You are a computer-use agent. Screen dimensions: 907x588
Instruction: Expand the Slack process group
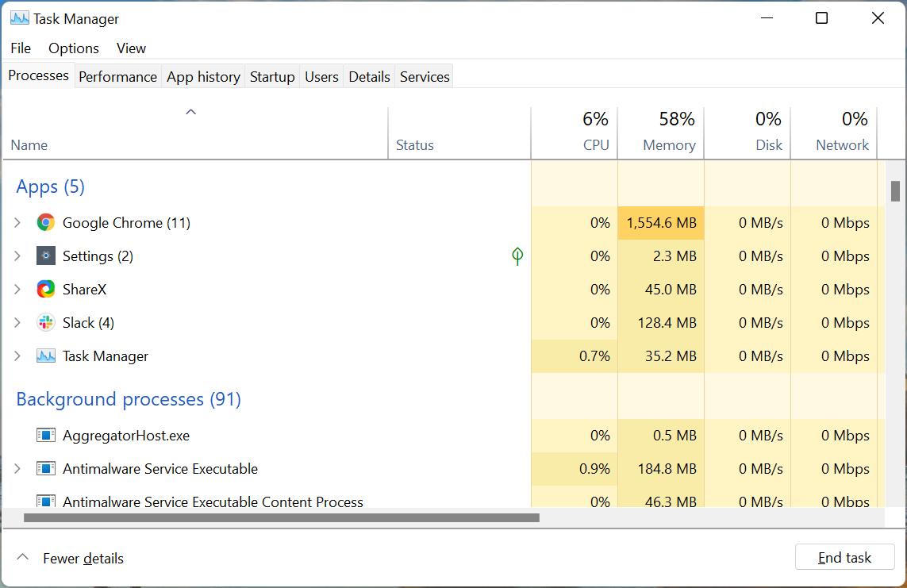17,323
